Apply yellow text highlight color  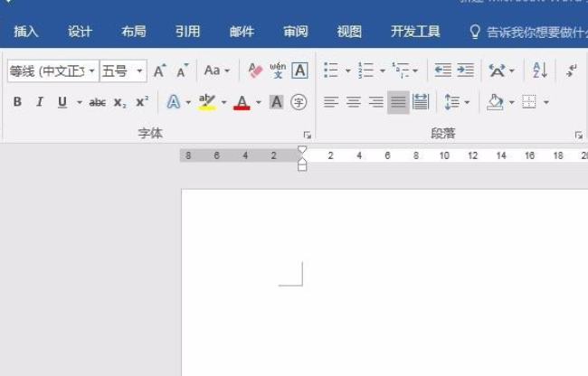click(207, 102)
